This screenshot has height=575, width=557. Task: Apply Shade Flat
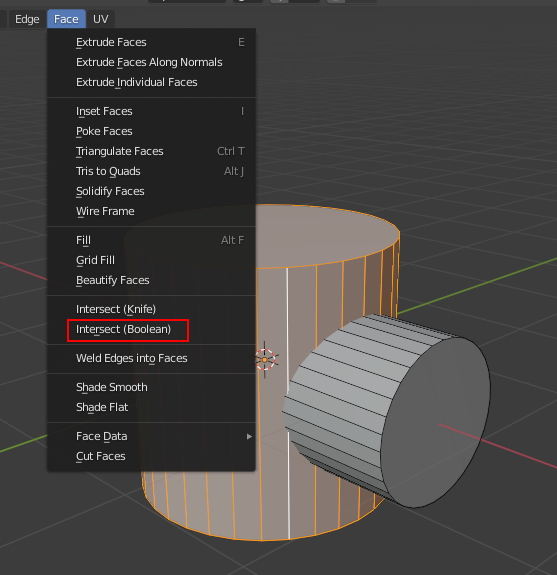(151, 407)
